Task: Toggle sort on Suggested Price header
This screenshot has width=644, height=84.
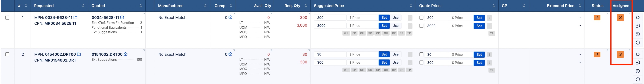Action: (x=411, y=6)
